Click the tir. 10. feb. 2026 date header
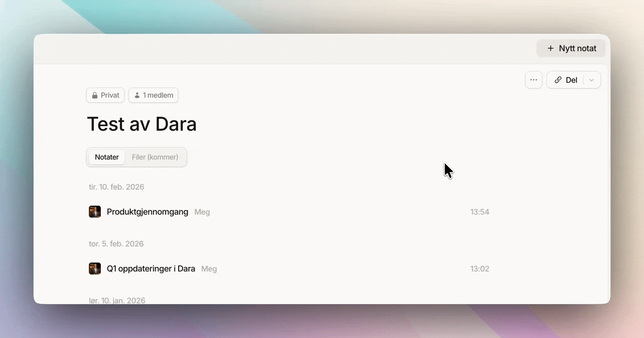The width and height of the screenshot is (644, 338). click(116, 187)
